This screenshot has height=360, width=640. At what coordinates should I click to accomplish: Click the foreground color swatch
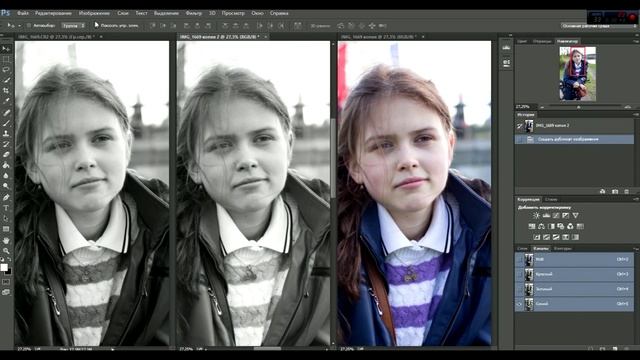pos(4,267)
